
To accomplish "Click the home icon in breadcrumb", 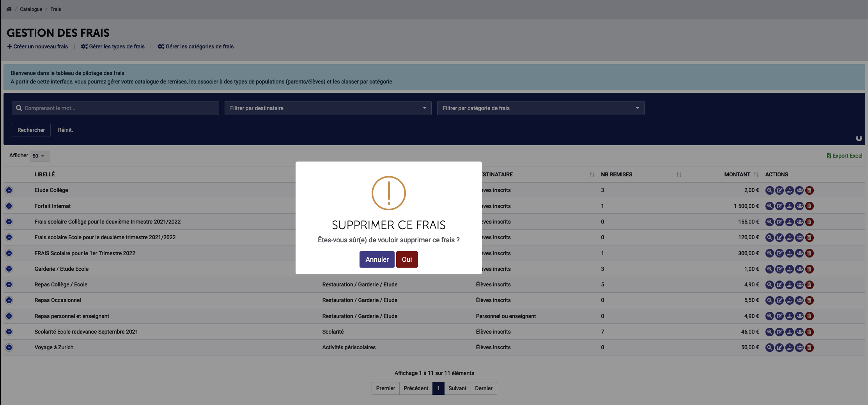I will point(9,9).
